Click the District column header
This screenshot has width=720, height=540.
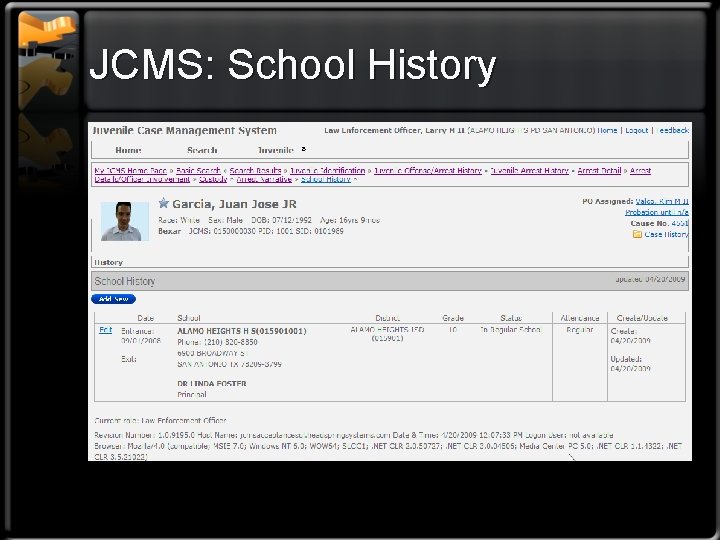pyautogui.click(x=387, y=318)
